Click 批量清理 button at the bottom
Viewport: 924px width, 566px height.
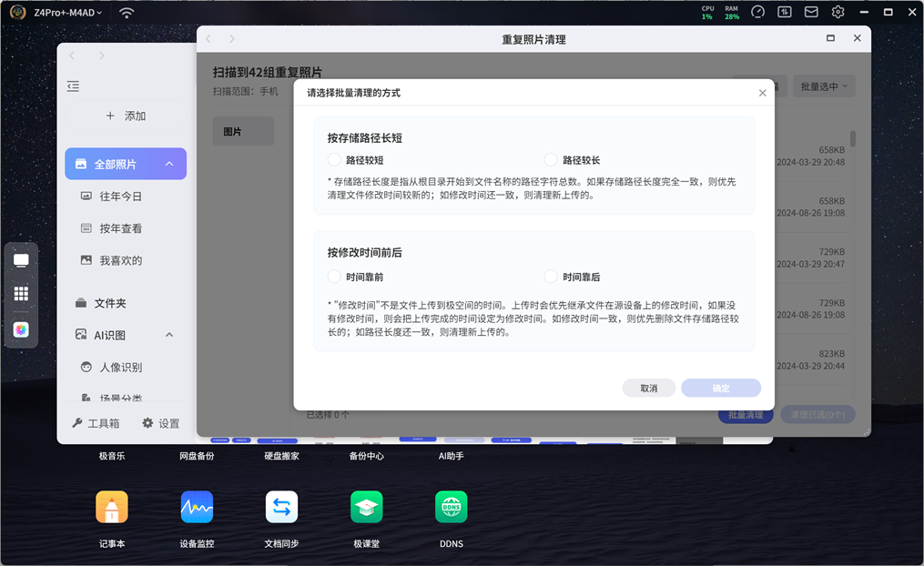746,415
